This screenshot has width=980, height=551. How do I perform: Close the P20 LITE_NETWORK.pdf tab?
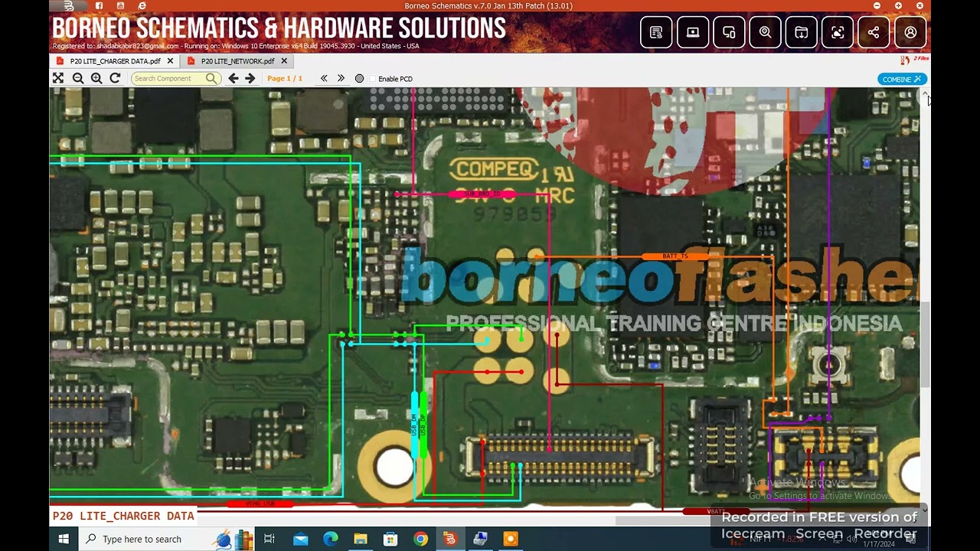point(284,61)
